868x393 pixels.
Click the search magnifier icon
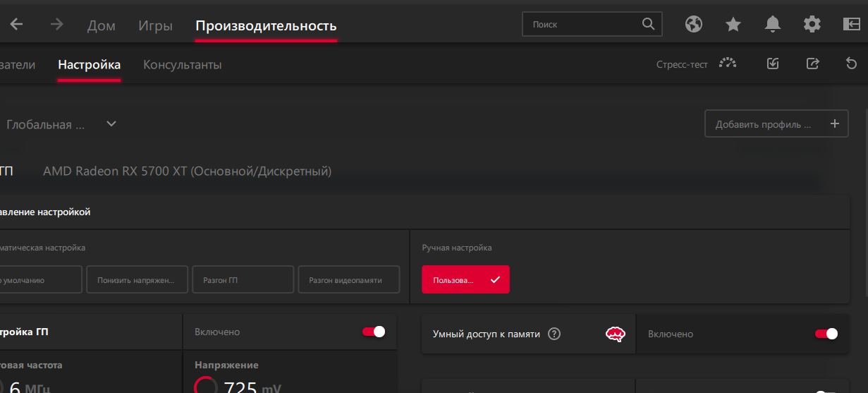[649, 24]
